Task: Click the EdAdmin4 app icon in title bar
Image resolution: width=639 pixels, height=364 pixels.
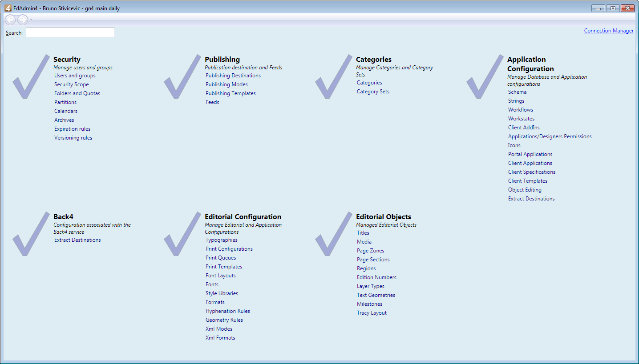Action: pos(8,8)
